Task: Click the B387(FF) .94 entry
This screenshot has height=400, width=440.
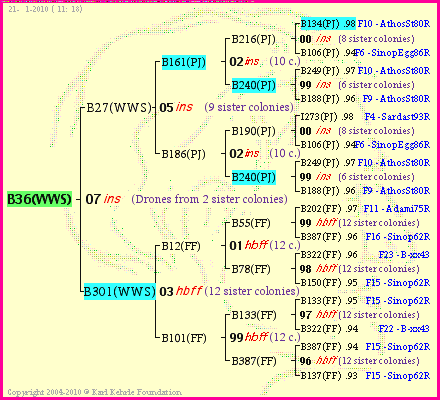Action: click(329, 347)
